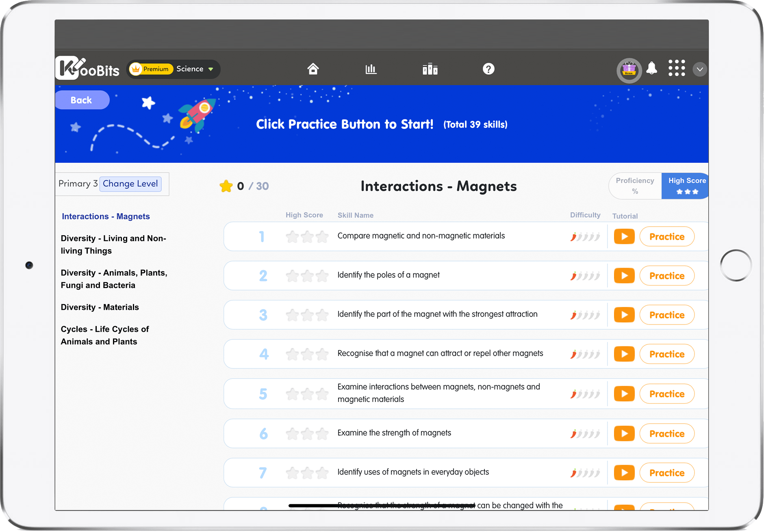This screenshot has width=764, height=532.
Task: Click high score stars for skill 1
Action: click(x=307, y=236)
